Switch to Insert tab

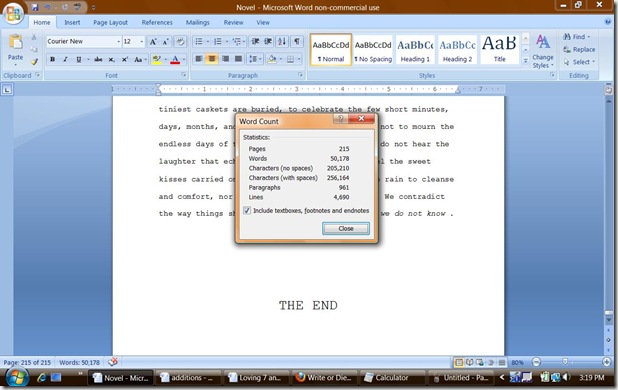[x=72, y=22]
